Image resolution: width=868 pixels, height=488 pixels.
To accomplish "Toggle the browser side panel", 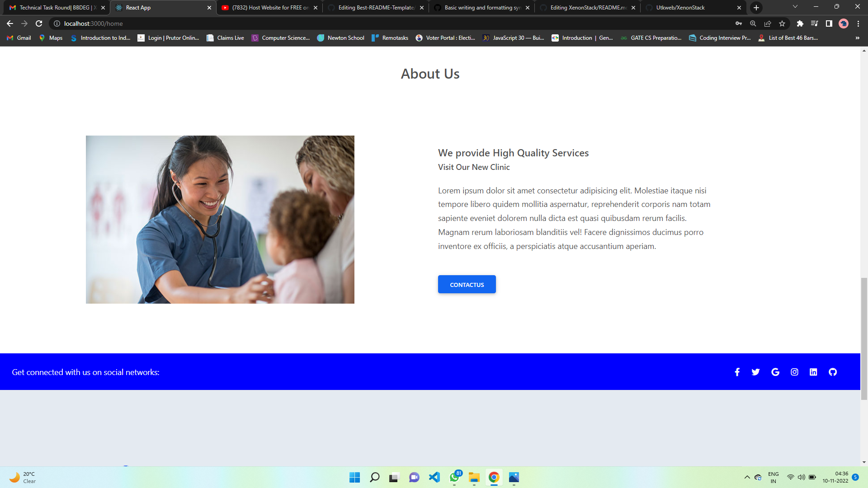I will pyautogui.click(x=829, y=23).
